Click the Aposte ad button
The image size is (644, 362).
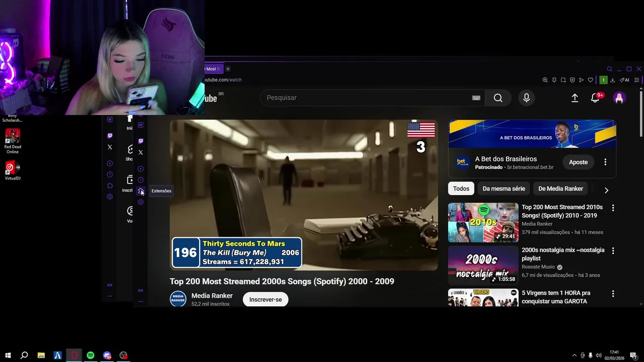click(x=578, y=162)
